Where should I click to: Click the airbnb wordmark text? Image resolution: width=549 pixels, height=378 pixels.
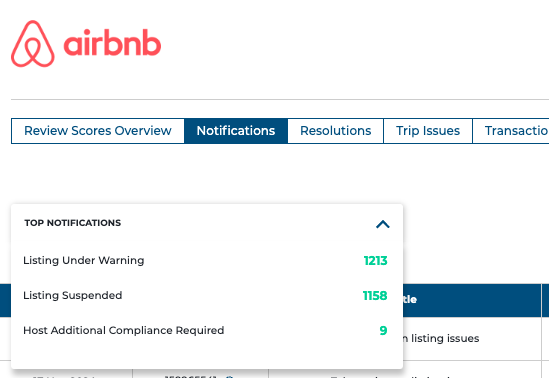tap(112, 43)
